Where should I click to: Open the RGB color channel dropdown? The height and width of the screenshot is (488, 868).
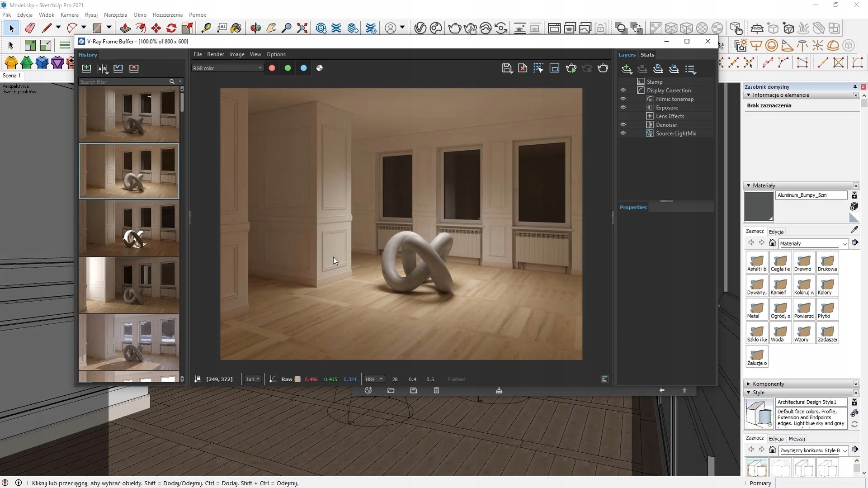227,68
